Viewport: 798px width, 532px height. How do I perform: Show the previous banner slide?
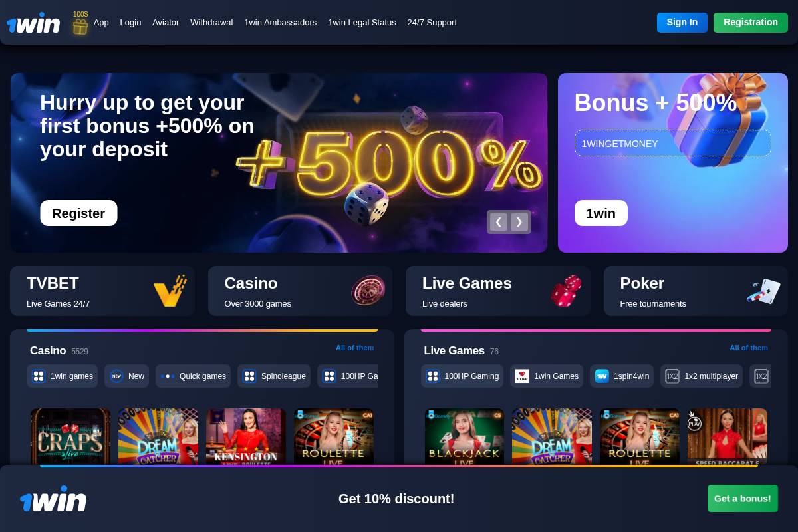point(499,222)
